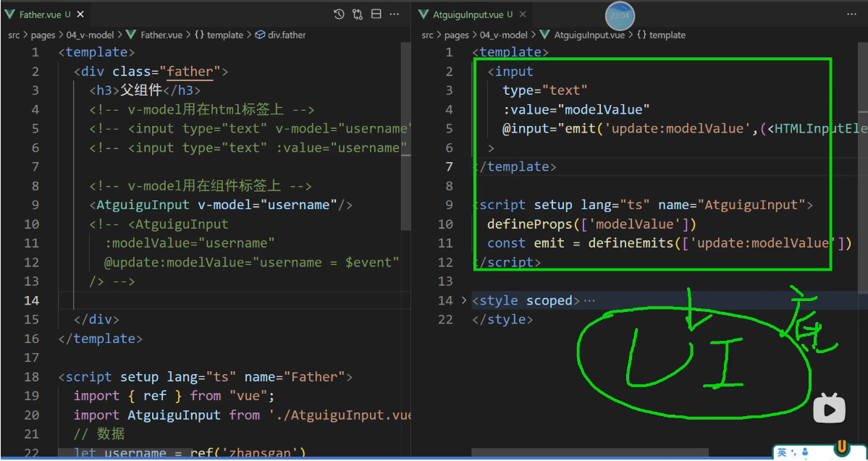The image size is (868, 461).
Task: Click the AtguiguInput v-model="username" tag line
Action: click(x=221, y=205)
